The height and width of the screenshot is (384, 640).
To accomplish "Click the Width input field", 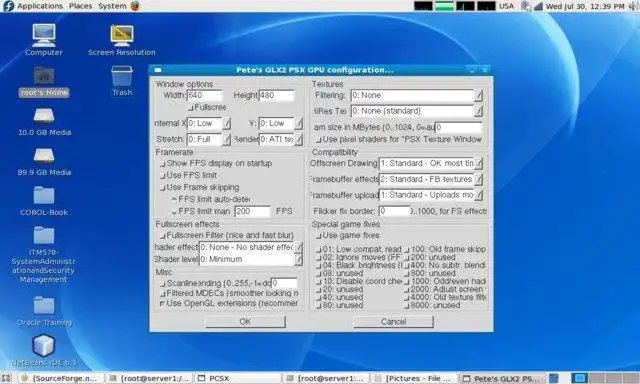I will (204, 95).
